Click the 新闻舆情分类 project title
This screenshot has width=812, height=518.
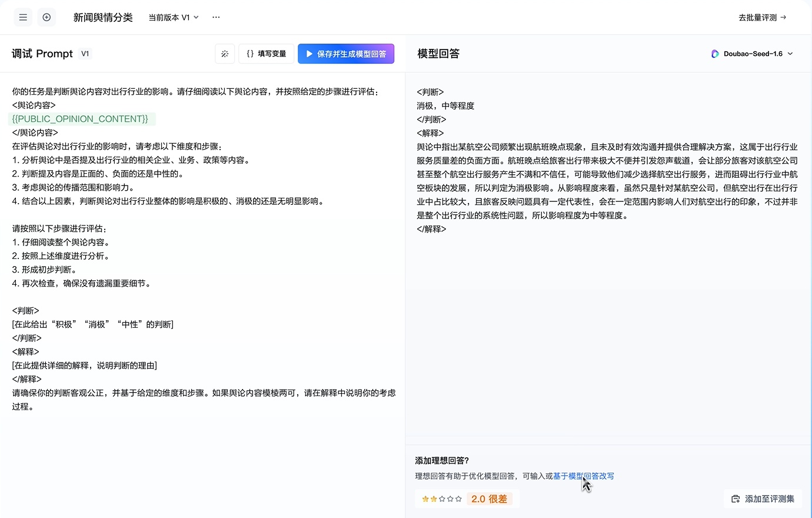(x=103, y=18)
